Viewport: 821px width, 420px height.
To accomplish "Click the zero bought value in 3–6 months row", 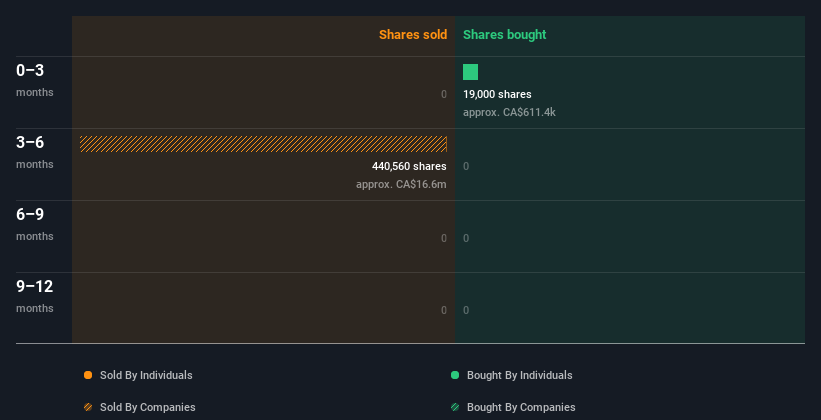I will click(466, 167).
